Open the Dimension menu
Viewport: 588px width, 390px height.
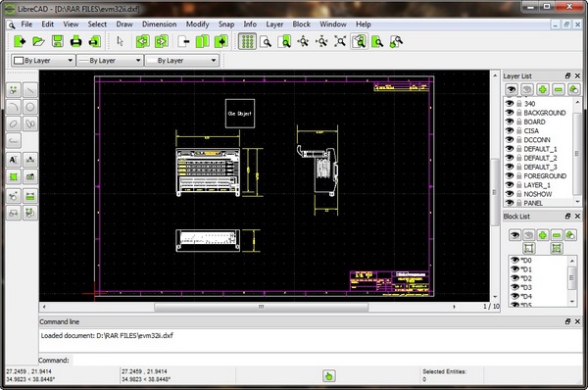tap(159, 24)
